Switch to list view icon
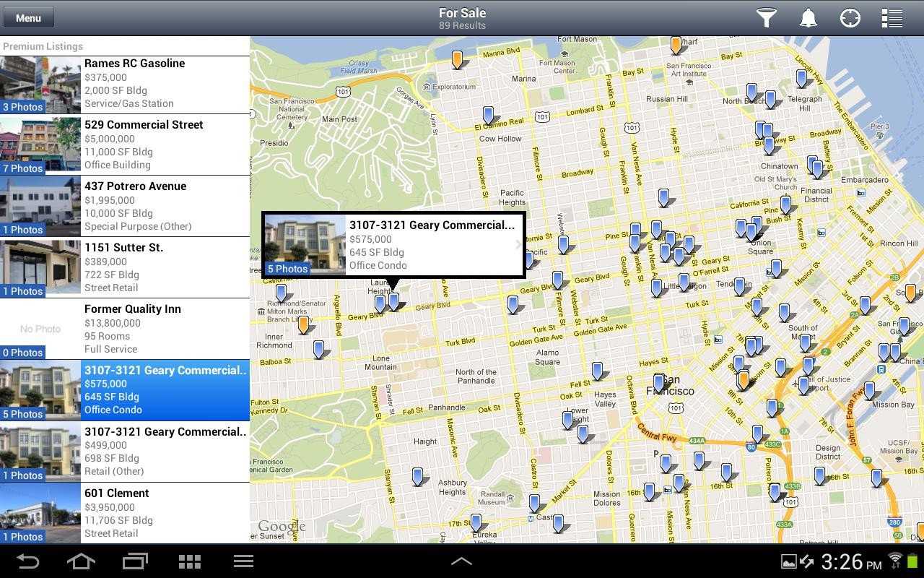This screenshot has height=578, width=924. click(x=892, y=18)
